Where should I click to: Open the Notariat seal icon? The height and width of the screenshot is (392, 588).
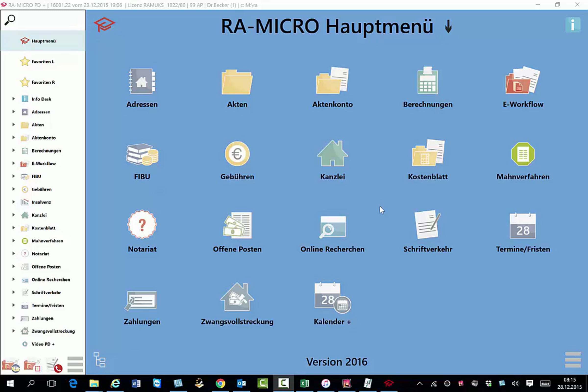pyautogui.click(x=142, y=224)
